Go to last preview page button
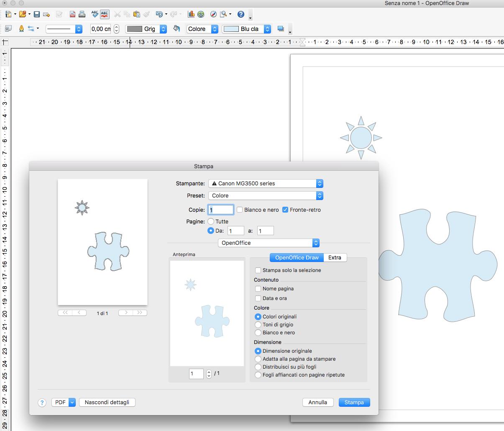Image resolution: width=504 pixels, height=431 pixels. 140,313
